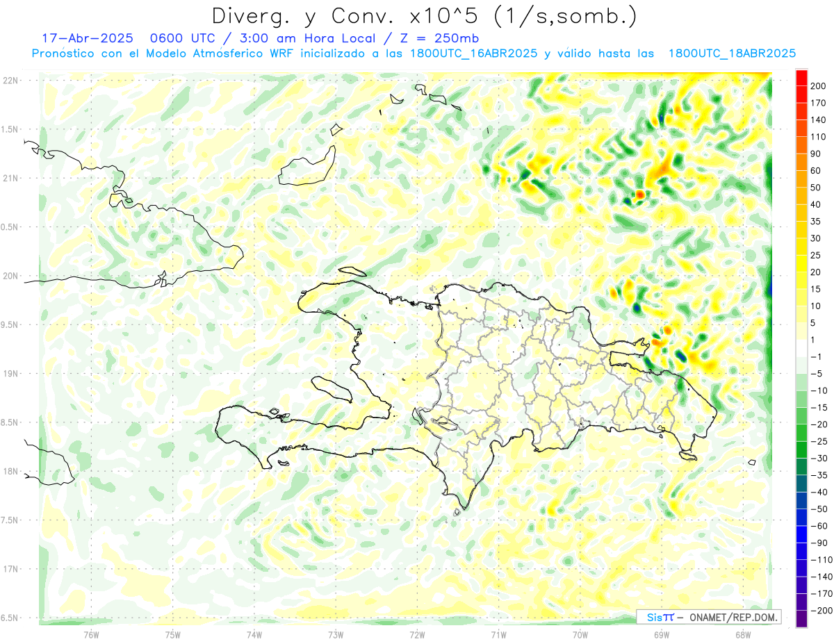The image size is (834, 644).
Task: Click the '74W' longitude label
Action: pyautogui.click(x=254, y=634)
